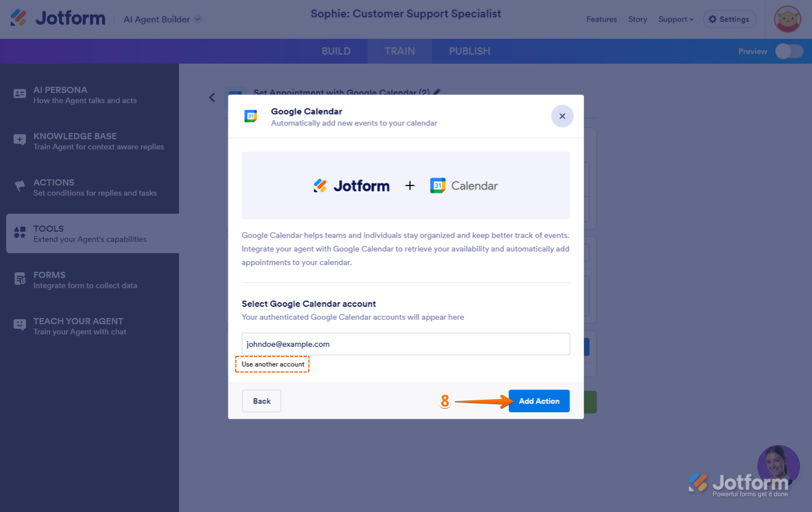The image size is (812, 512).
Task: Click the Forms sidebar icon
Action: click(x=20, y=279)
